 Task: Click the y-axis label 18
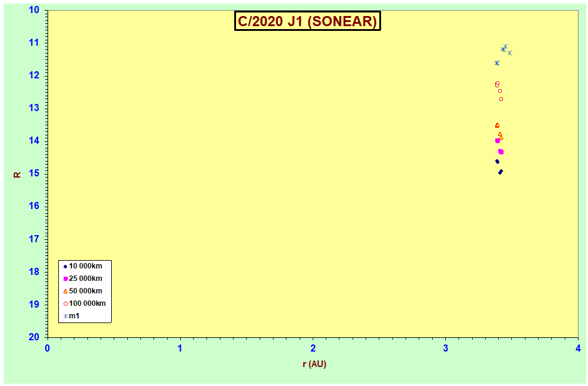[x=34, y=272]
